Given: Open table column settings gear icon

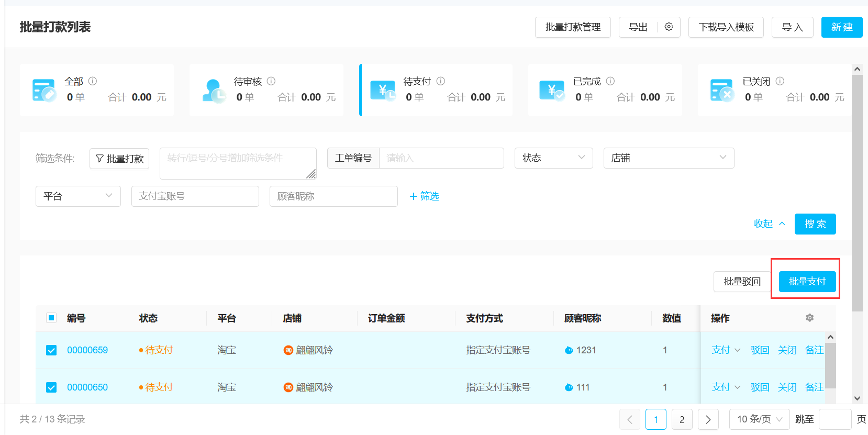Looking at the screenshot, I should pyautogui.click(x=810, y=318).
